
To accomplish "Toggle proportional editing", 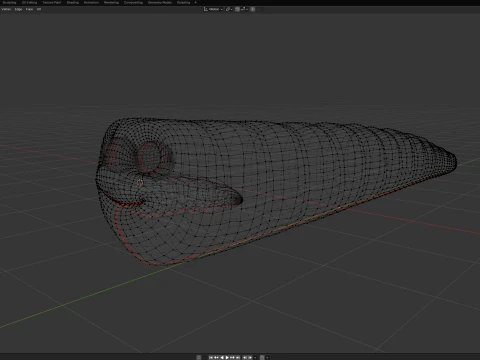I will pos(252,9).
